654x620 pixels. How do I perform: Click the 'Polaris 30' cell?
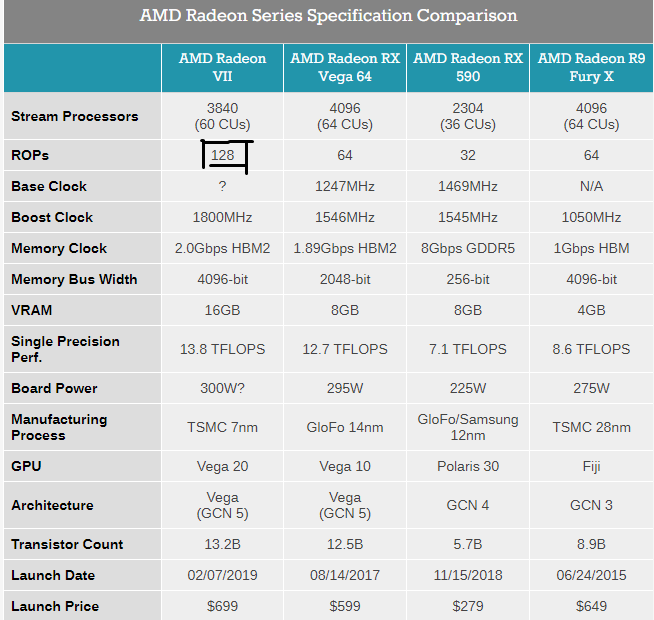click(x=468, y=466)
